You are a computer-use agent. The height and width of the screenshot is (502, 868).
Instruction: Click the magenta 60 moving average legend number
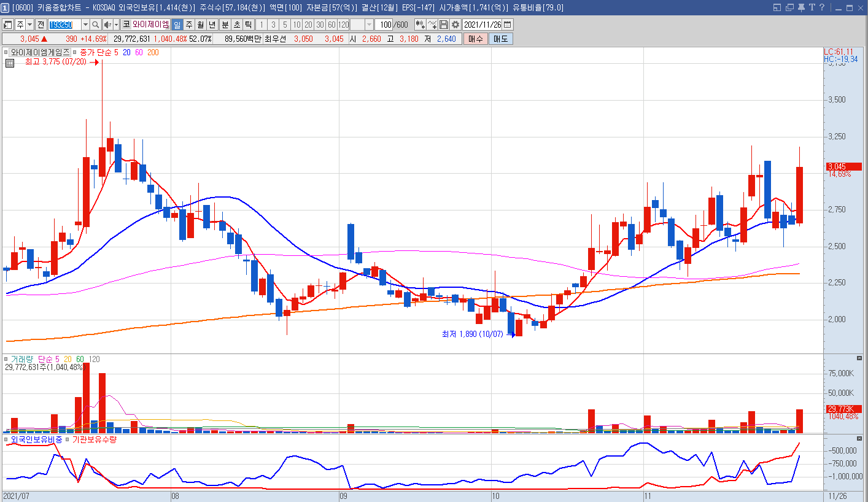click(x=139, y=53)
